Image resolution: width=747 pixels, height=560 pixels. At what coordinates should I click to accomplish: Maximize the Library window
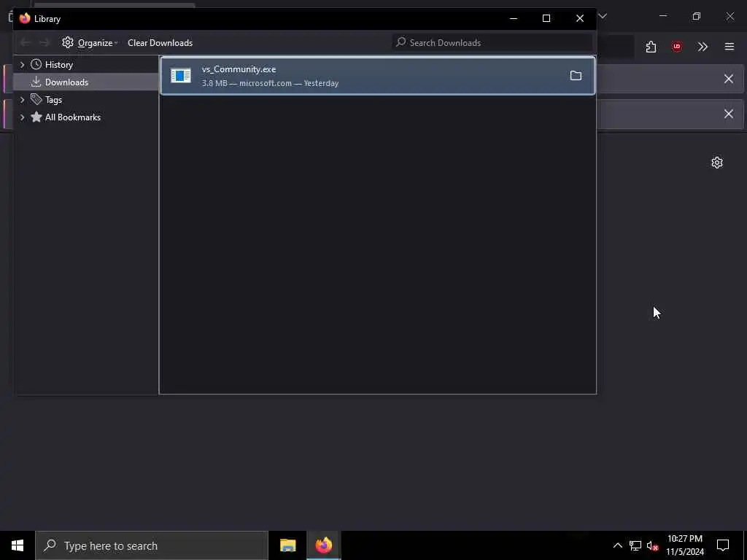pyautogui.click(x=546, y=18)
